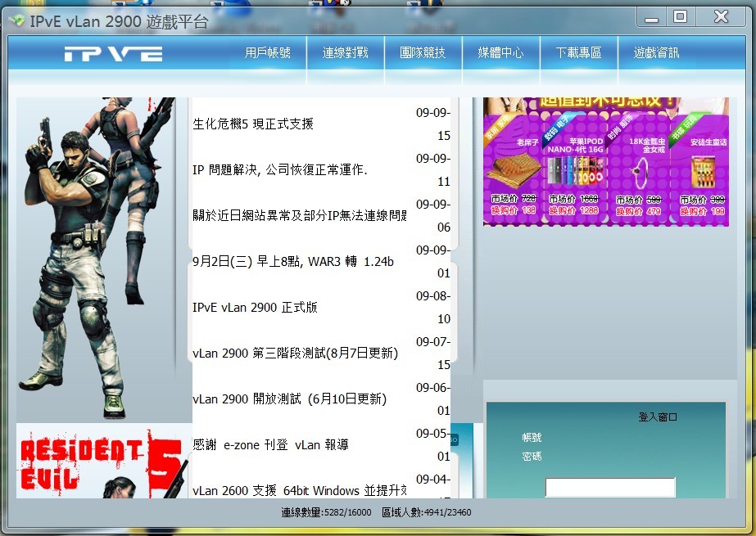Click the 登入窗口 heading
Image resolution: width=756 pixels, height=536 pixels.
point(658,417)
